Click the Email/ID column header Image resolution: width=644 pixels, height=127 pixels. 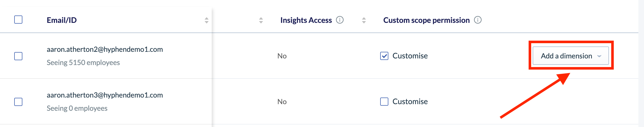pyautogui.click(x=62, y=20)
